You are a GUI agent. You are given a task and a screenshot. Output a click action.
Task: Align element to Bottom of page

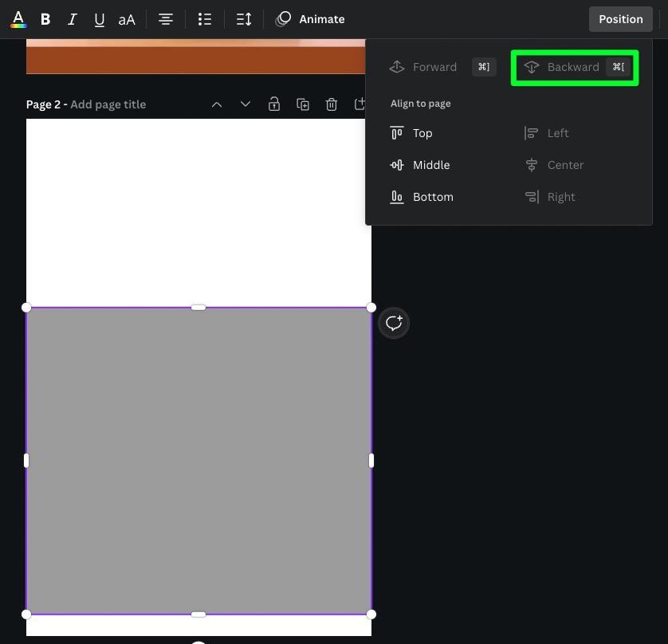pyautogui.click(x=432, y=197)
